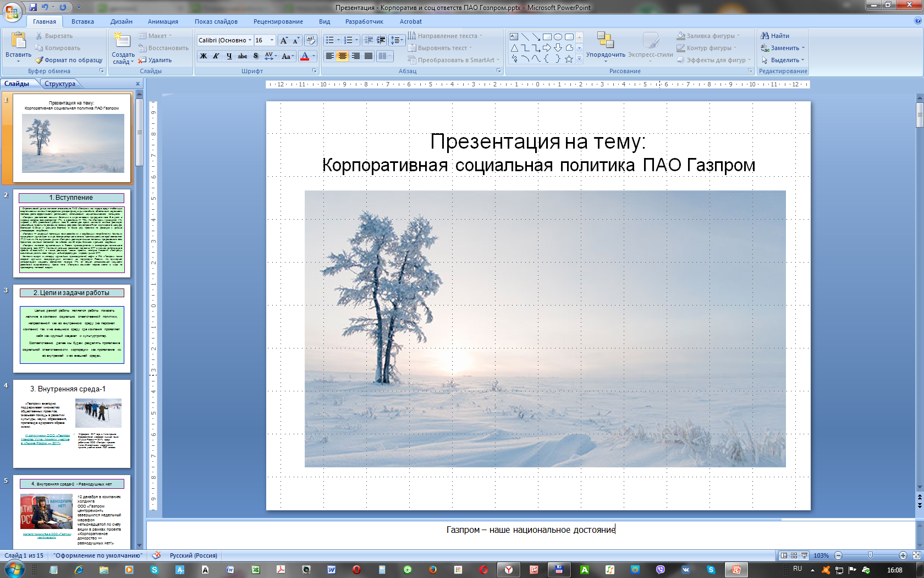Expand the shapes gallery More arrow
Screen dimensions: 924x578
pos(579,59)
